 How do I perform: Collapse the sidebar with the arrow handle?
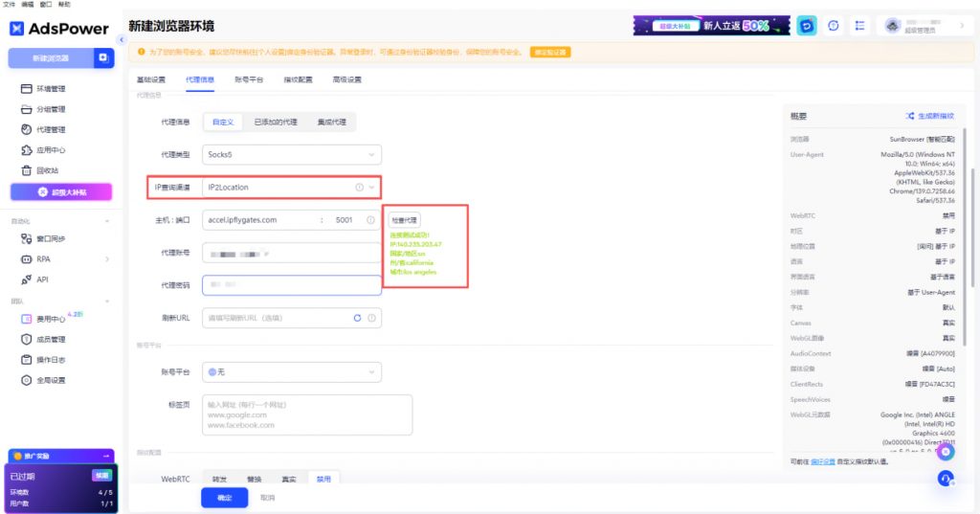point(122,39)
